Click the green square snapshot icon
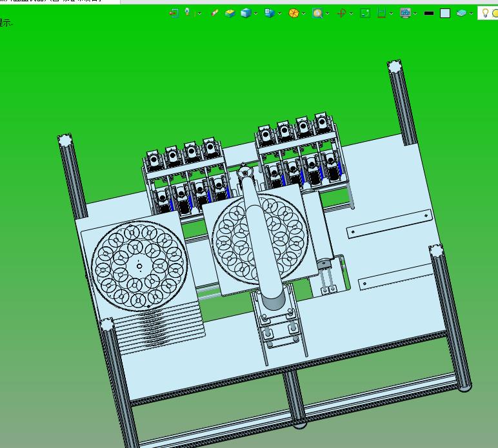 pyautogui.click(x=365, y=13)
